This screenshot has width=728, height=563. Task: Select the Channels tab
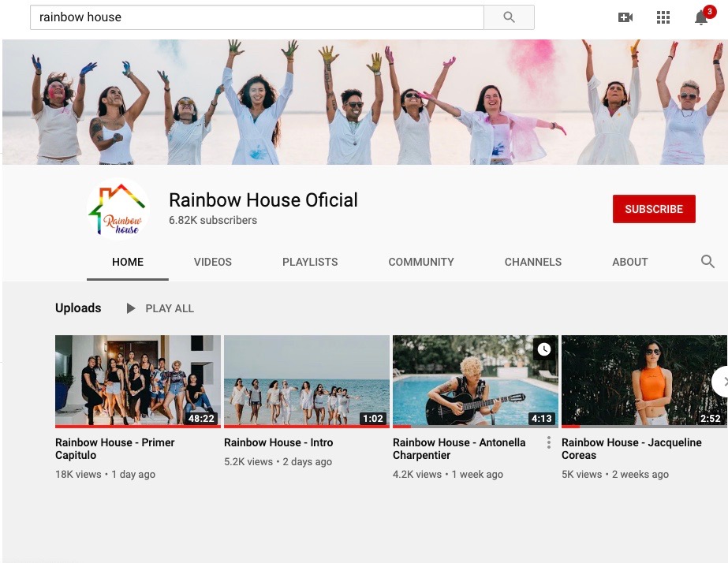(x=533, y=262)
